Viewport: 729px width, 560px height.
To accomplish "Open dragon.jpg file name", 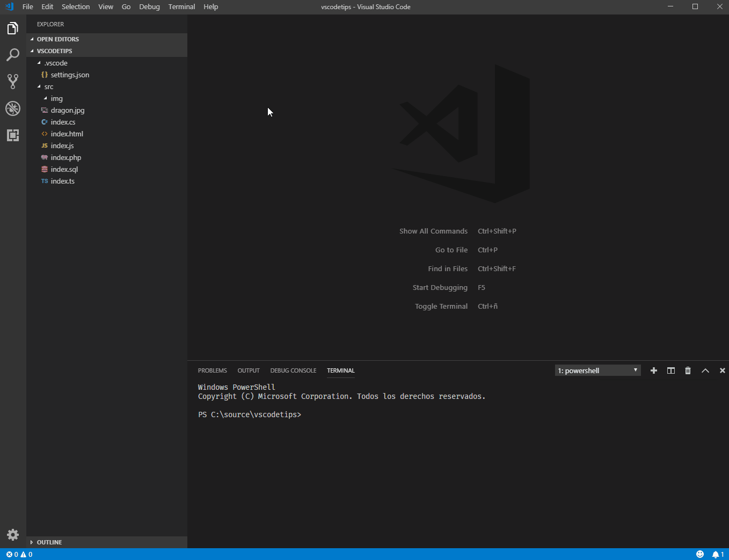I will 68,110.
